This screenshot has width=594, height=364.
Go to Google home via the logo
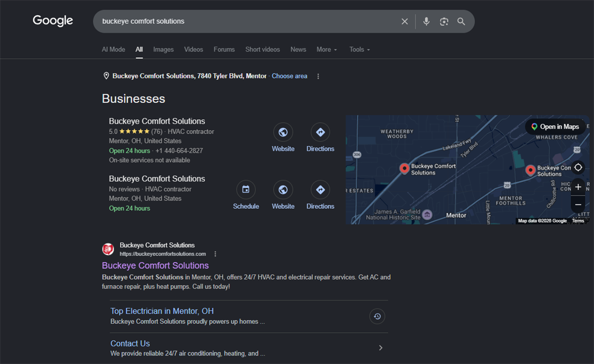click(53, 21)
